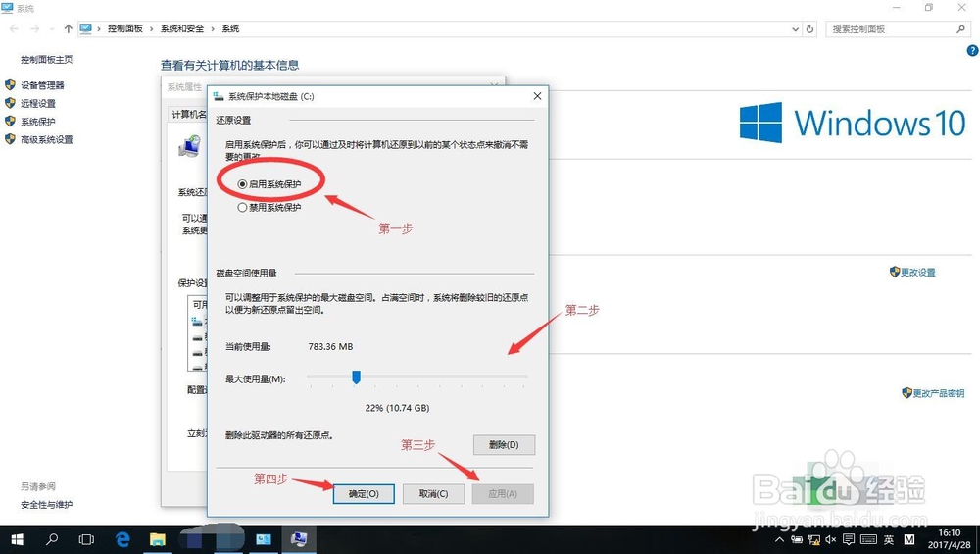Click the computer icon in the address bar
The width and height of the screenshot is (980, 554).
(x=85, y=28)
